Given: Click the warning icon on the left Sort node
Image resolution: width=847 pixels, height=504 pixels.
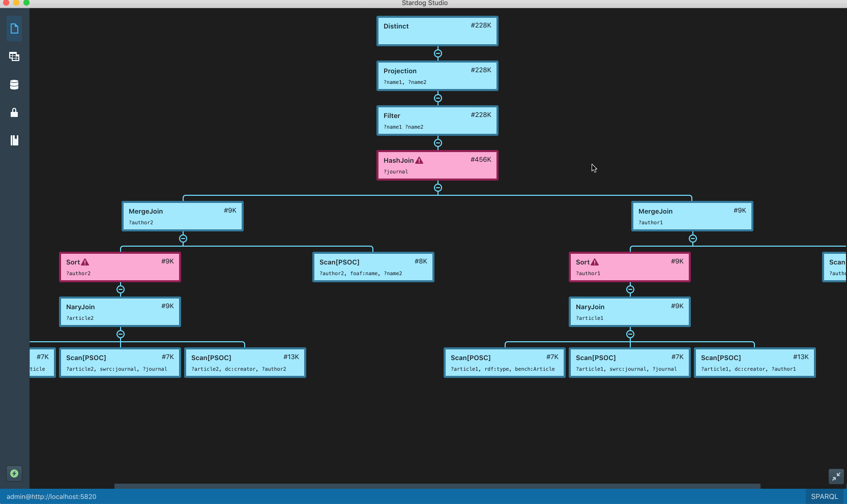Looking at the screenshot, I should (x=85, y=262).
